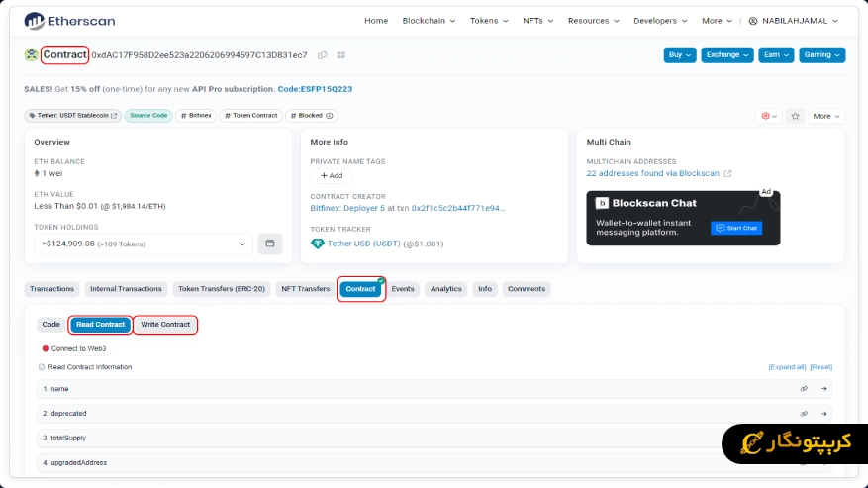Open 22 addresses found via Blockscan
This screenshot has width=868, height=488.
[x=652, y=173]
